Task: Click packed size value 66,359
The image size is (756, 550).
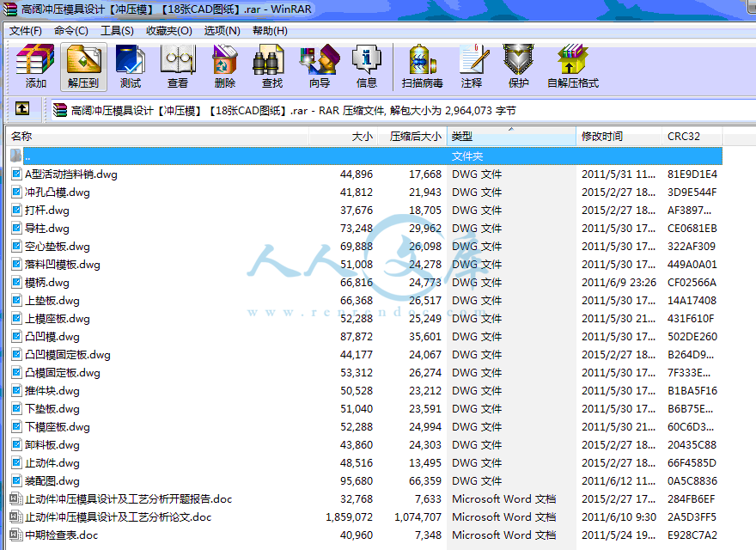Action: click(425, 481)
